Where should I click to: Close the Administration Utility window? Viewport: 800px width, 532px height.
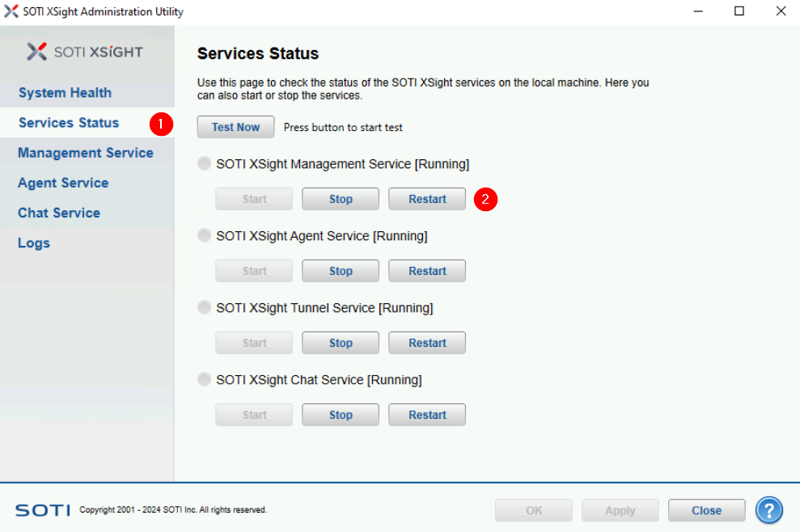[x=781, y=11]
